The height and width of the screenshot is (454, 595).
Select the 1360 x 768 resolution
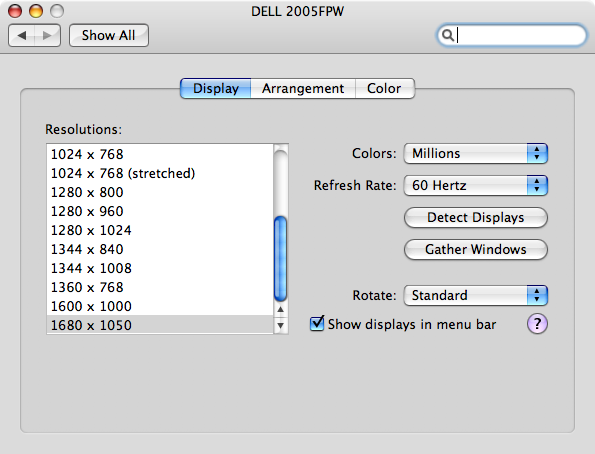[x=159, y=287]
